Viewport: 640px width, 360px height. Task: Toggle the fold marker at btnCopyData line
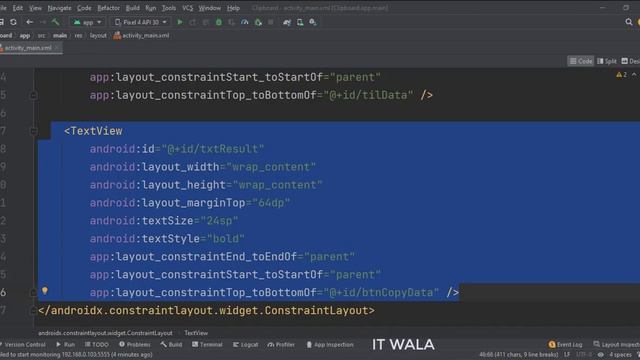[x=34, y=292]
